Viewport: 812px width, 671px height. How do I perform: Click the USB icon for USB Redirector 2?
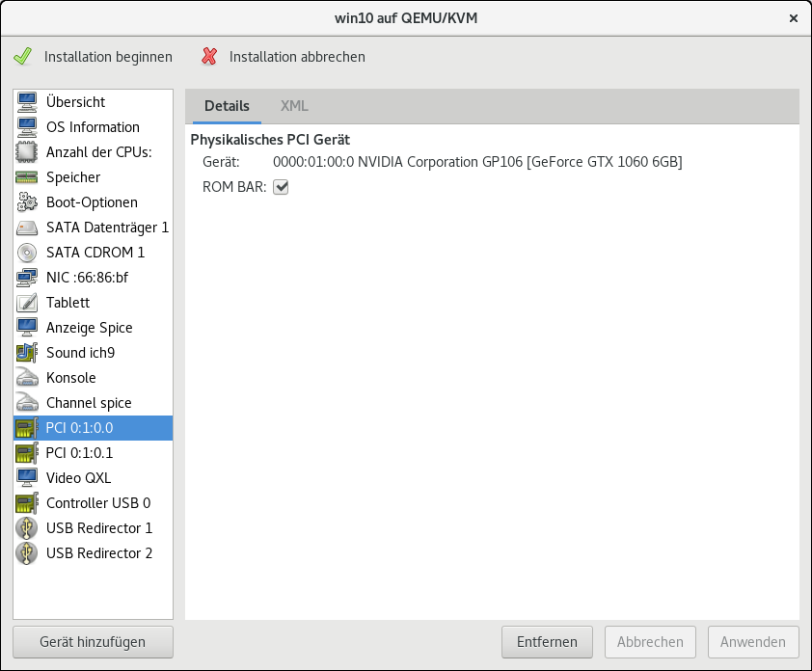pyautogui.click(x=27, y=553)
